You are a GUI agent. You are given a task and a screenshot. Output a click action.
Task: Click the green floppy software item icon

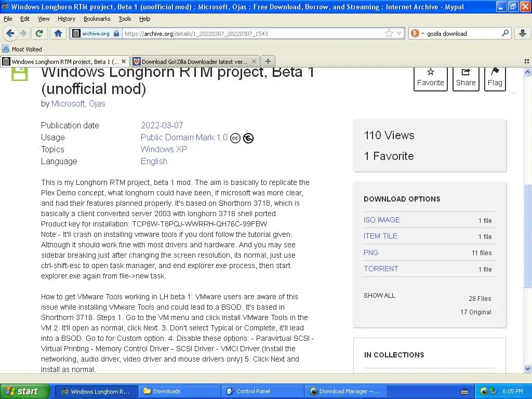20,74
